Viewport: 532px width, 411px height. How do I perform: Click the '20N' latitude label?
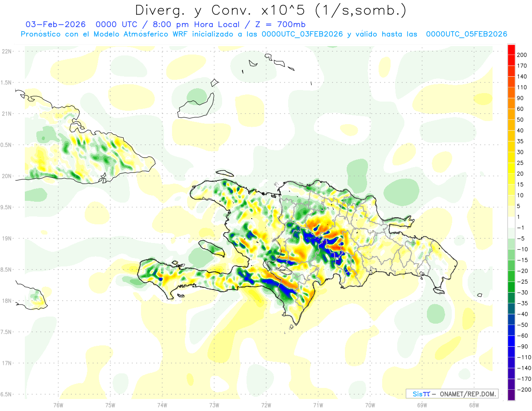point(7,176)
